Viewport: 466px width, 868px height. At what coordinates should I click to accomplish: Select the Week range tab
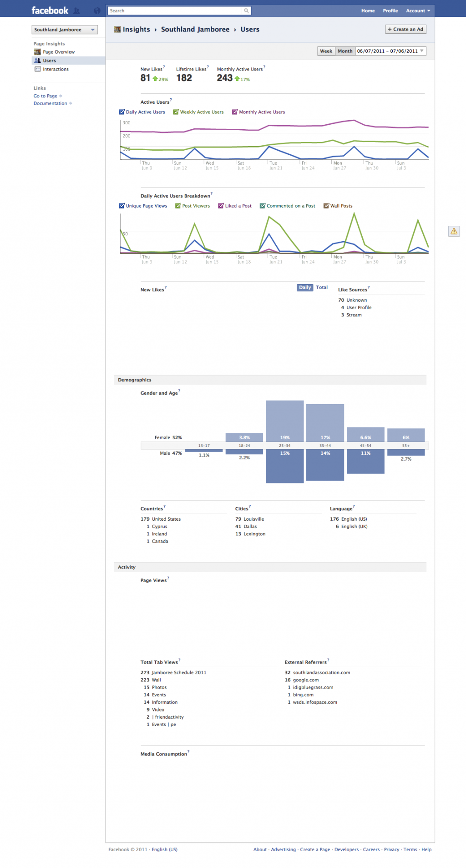click(x=326, y=51)
